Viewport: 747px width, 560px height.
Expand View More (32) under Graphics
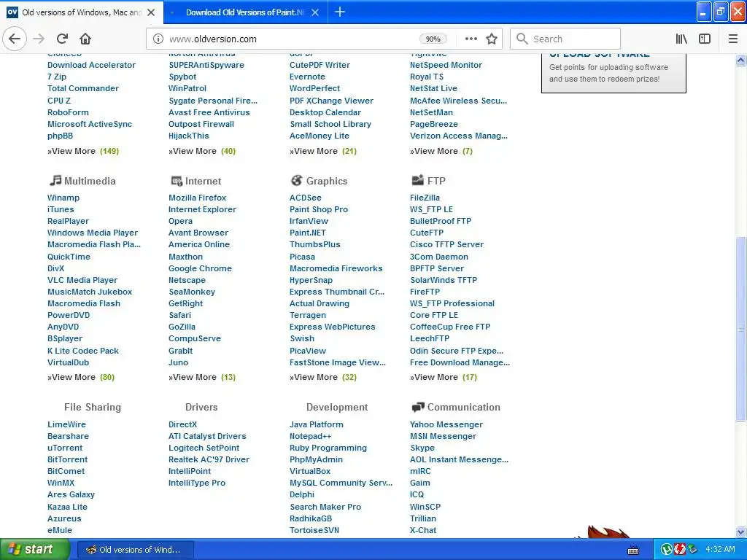[x=323, y=377]
